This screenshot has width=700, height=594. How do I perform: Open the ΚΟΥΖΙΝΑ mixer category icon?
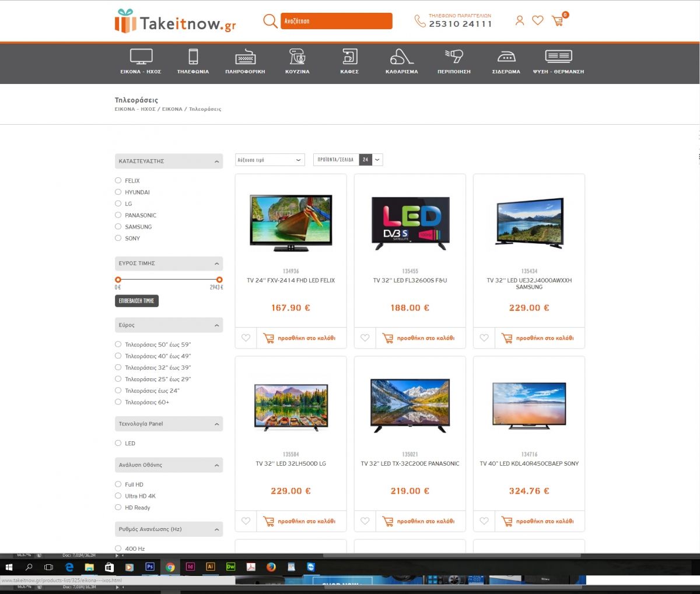[297, 61]
